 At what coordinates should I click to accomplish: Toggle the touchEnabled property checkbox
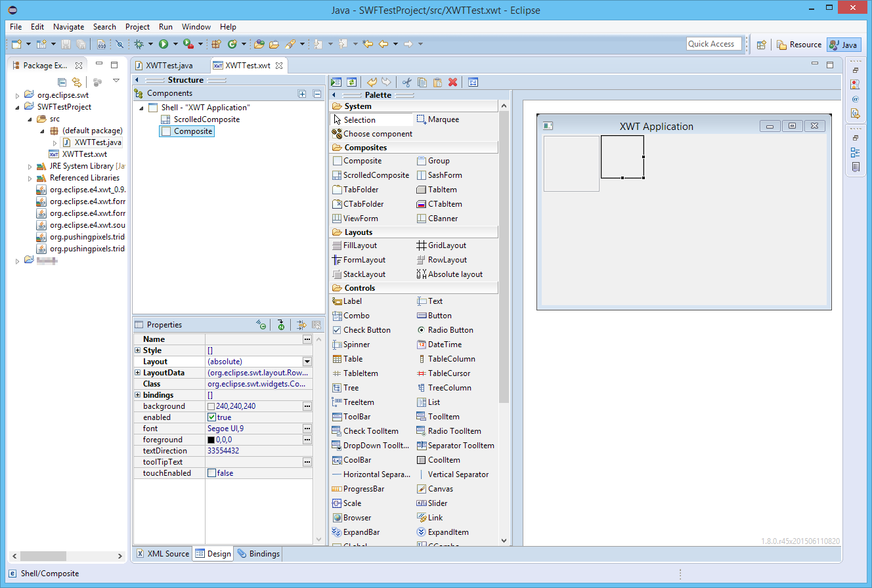211,473
